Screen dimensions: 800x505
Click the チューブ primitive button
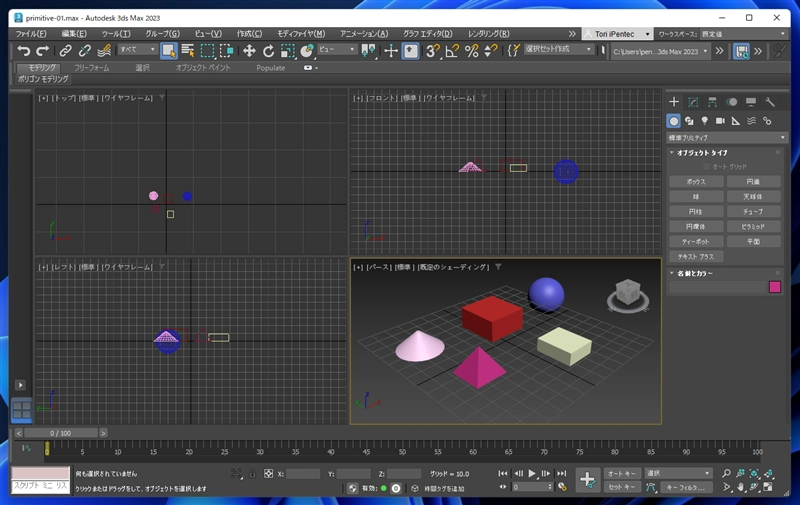click(754, 211)
